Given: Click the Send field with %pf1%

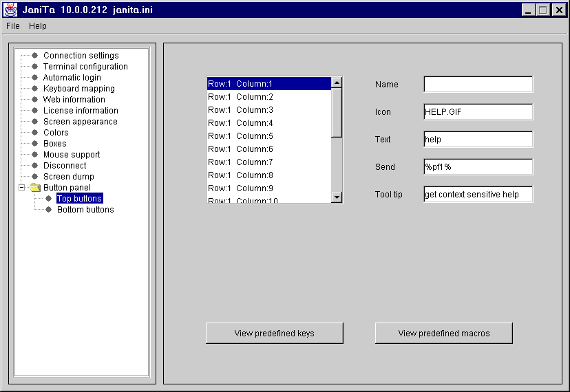Looking at the screenshot, I should [x=478, y=166].
